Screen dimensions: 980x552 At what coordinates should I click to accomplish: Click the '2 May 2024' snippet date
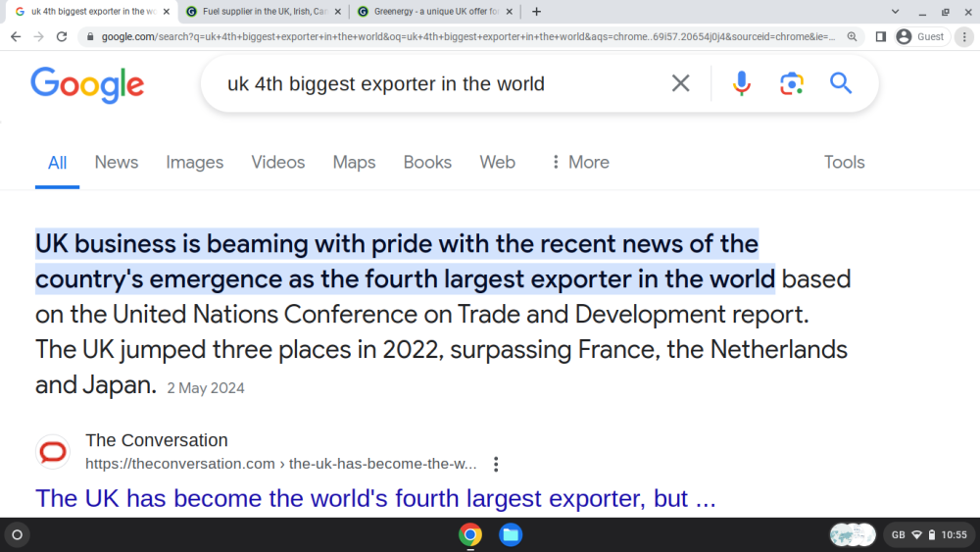coord(206,388)
